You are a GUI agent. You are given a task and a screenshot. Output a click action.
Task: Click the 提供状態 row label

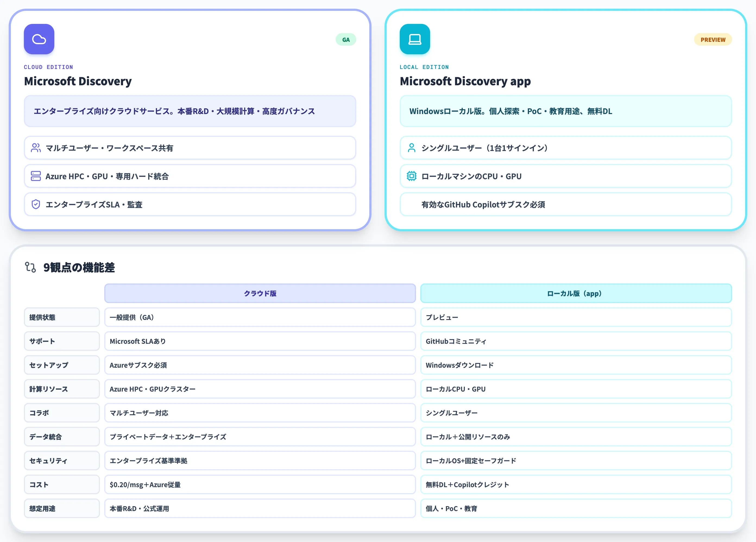coord(62,317)
